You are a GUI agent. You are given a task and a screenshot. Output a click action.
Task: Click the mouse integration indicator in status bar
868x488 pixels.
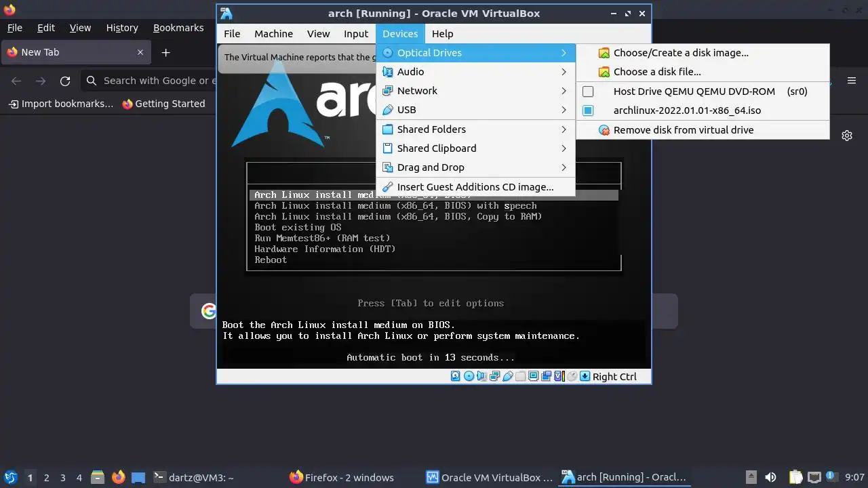click(x=572, y=376)
